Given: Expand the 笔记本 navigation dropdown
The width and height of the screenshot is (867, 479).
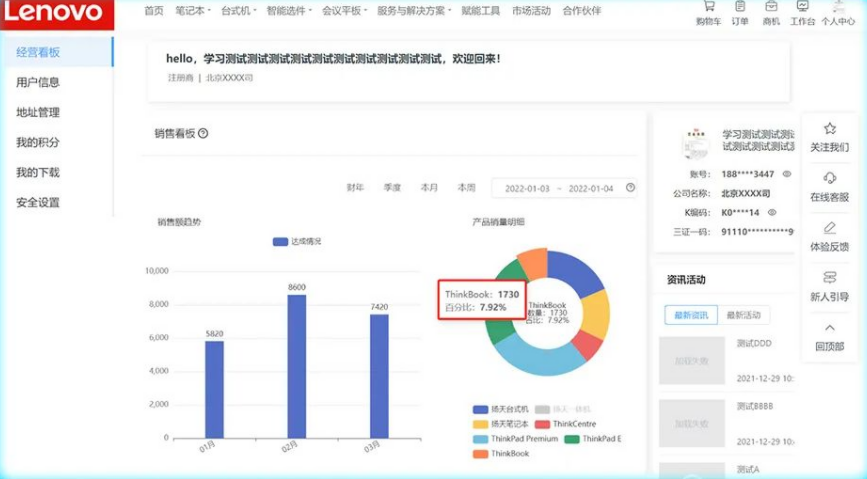Looking at the screenshot, I should [192, 11].
